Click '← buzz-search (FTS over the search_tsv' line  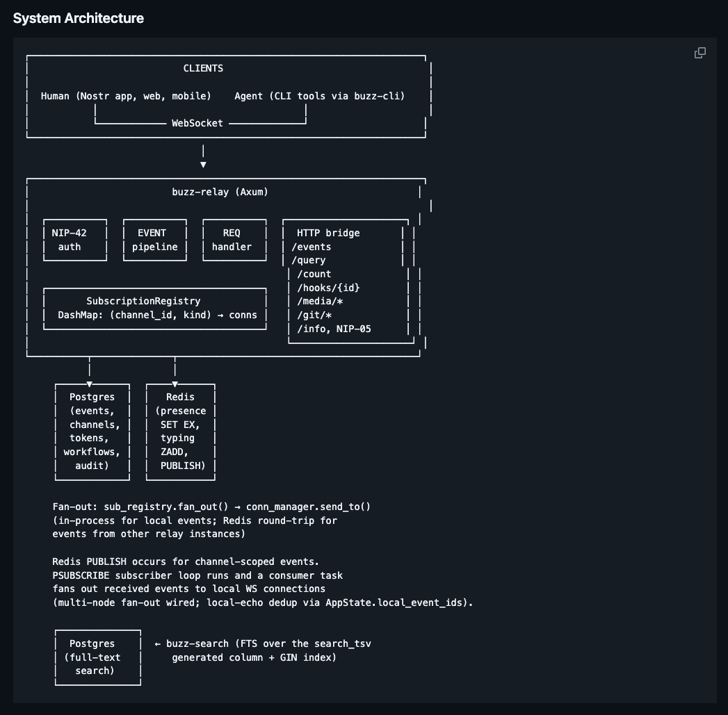coord(263,644)
